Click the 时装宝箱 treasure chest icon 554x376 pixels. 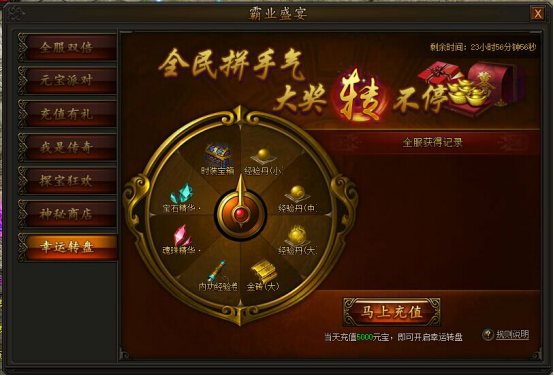(x=217, y=154)
